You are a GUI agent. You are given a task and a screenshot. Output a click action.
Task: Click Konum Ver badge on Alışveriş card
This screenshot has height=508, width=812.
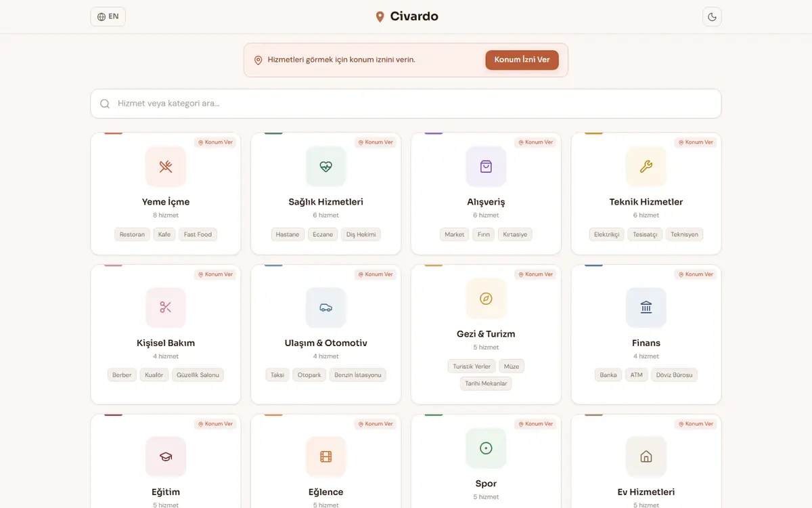point(535,142)
